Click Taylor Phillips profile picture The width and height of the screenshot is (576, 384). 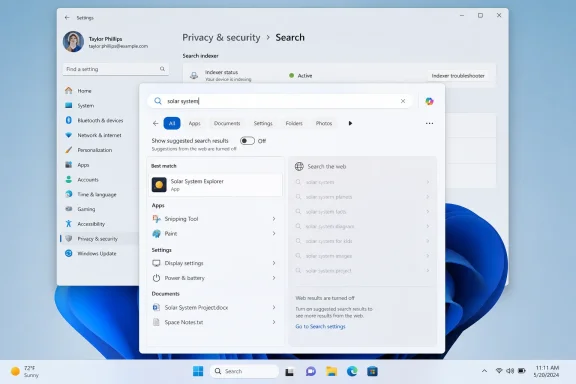[x=73, y=42]
